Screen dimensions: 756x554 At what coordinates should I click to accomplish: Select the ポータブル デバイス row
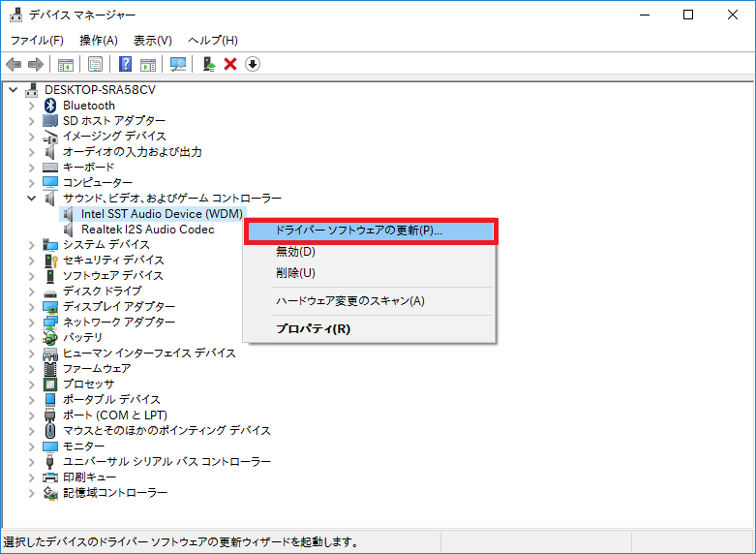click(x=111, y=400)
